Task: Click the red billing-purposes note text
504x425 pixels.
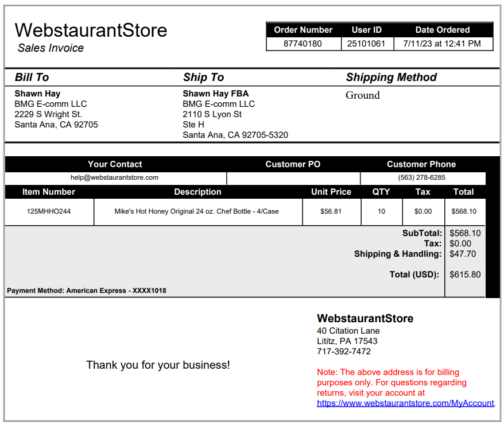Action: [391, 382]
